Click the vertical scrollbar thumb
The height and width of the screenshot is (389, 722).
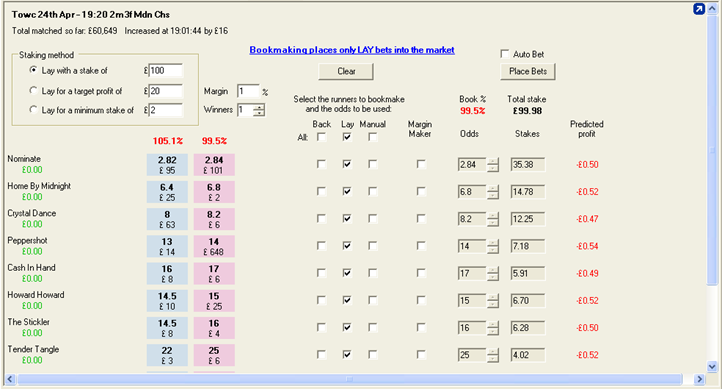tap(712, 150)
